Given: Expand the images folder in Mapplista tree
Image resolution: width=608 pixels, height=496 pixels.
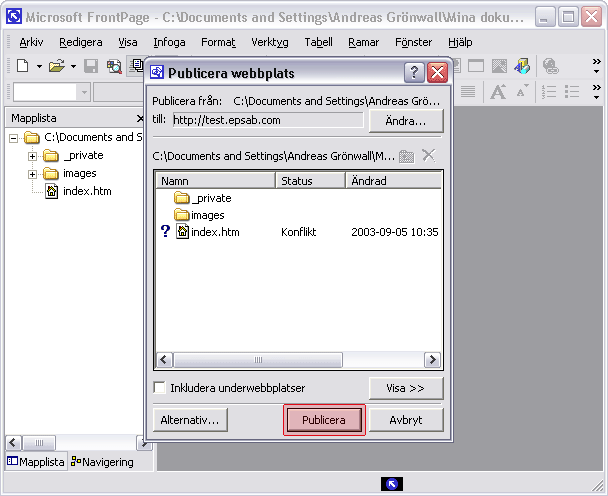Looking at the screenshot, I should click(x=32, y=174).
